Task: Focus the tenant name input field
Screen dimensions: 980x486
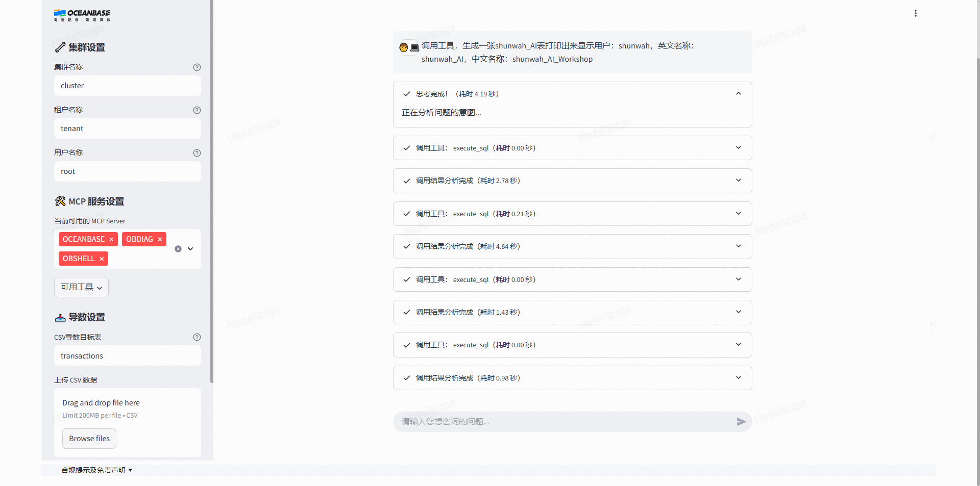Action: click(x=128, y=129)
